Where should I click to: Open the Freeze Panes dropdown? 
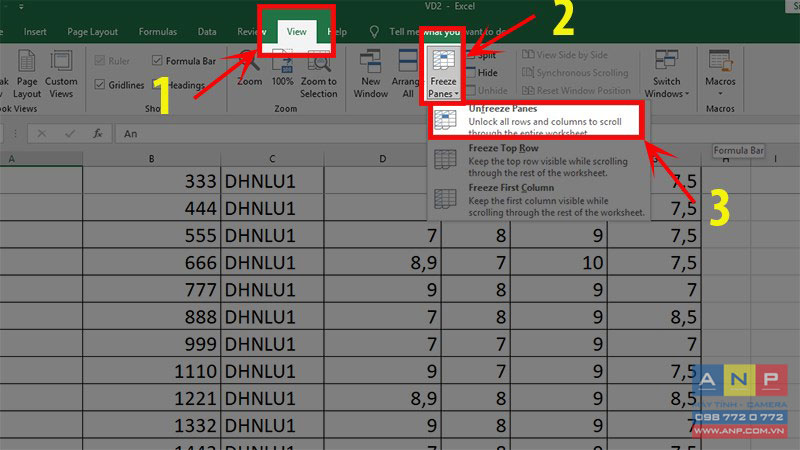click(x=443, y=74)
